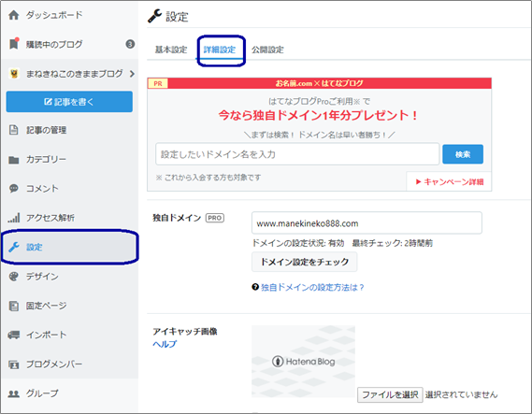Switch to the 公開設定 tab
Image resolution: width=532 pixels, height=414 pixels.
coord(267,50)
